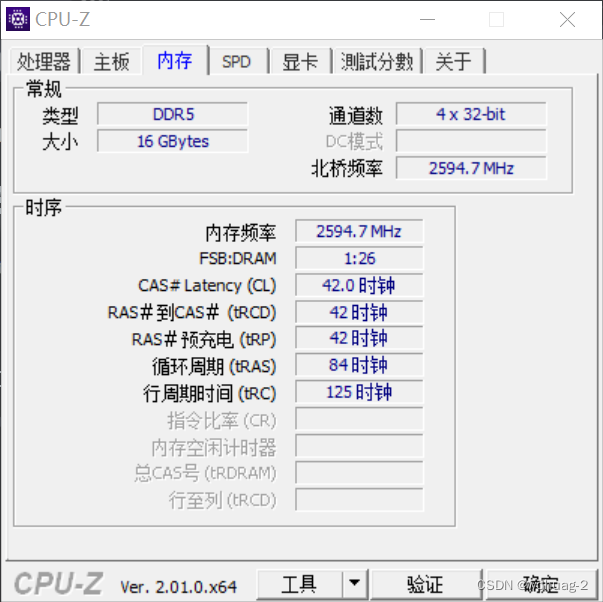
Task: Click the 工具 button
Action: pyautogui.click(x=300, y=584)
